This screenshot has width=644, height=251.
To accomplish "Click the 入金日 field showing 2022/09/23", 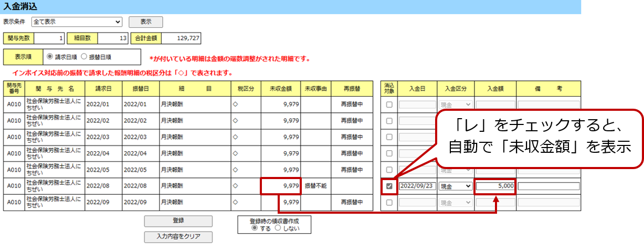I will pos(417,186).
